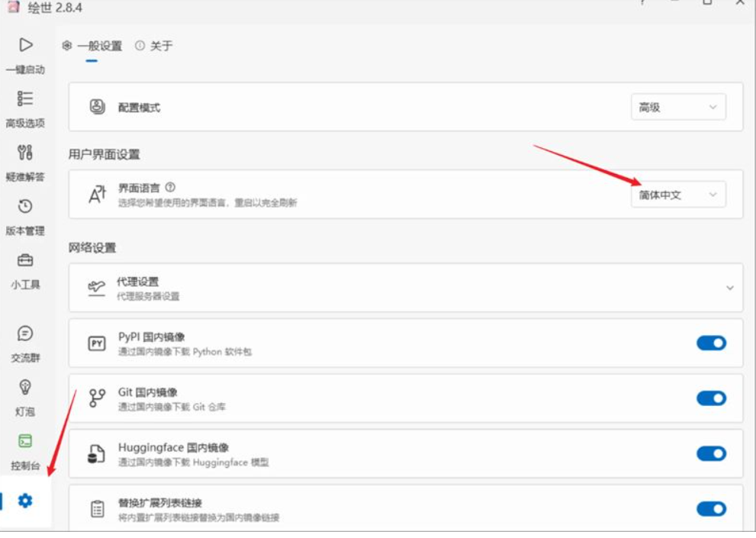Disable the PyPI 国内镜像 toggle

point(711,343)
